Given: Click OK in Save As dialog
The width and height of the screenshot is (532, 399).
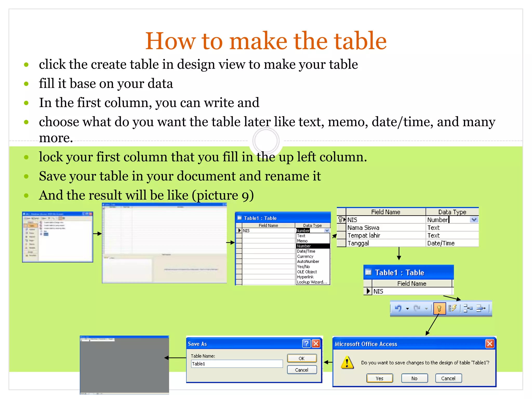Looking at the screenshot, I should pos(302,358).
